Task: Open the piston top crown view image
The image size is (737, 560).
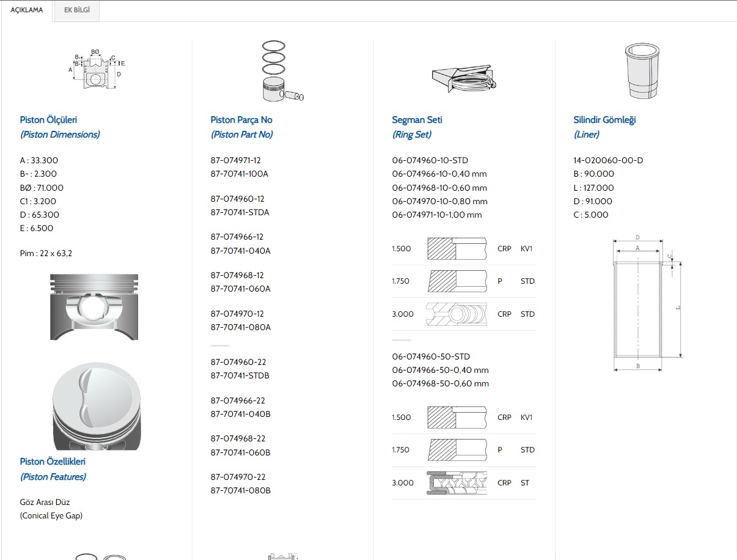Action: (x=97, y=403)
